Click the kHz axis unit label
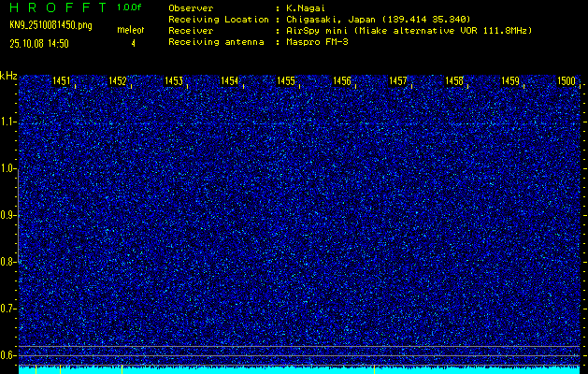 point(8,76)
